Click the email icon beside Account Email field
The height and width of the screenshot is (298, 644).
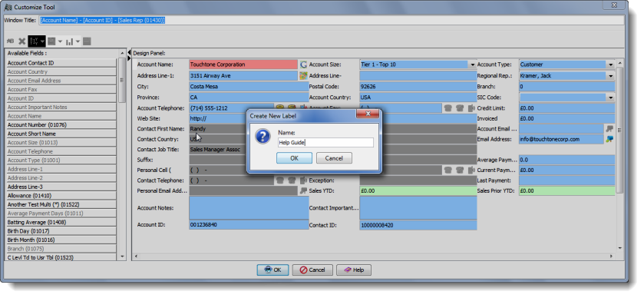click(609, 129)
